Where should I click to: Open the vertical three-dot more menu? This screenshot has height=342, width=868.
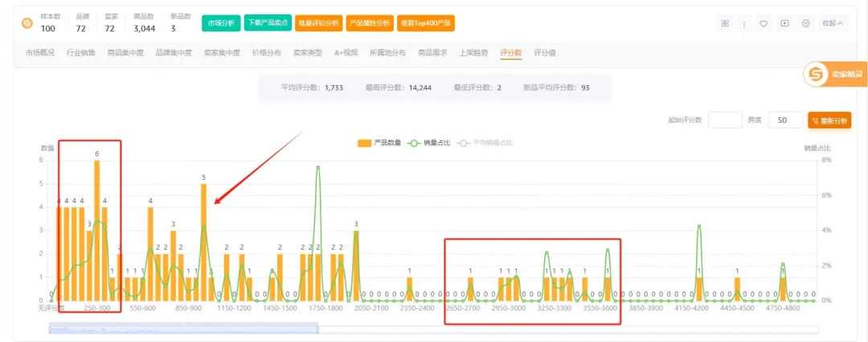744,24
